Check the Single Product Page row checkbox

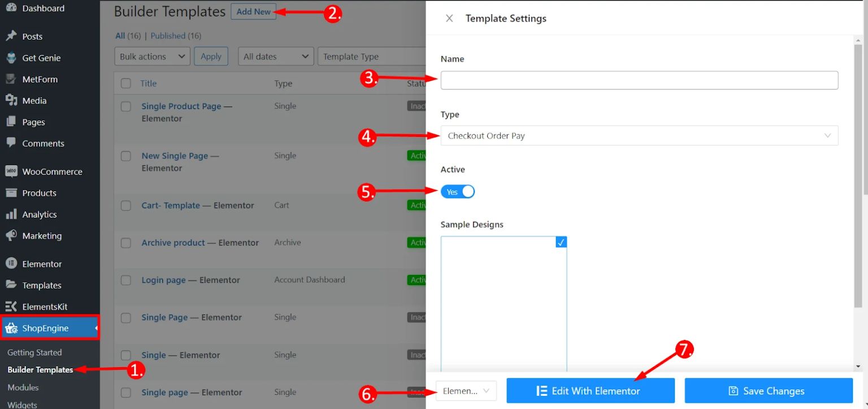coord(126,106)
